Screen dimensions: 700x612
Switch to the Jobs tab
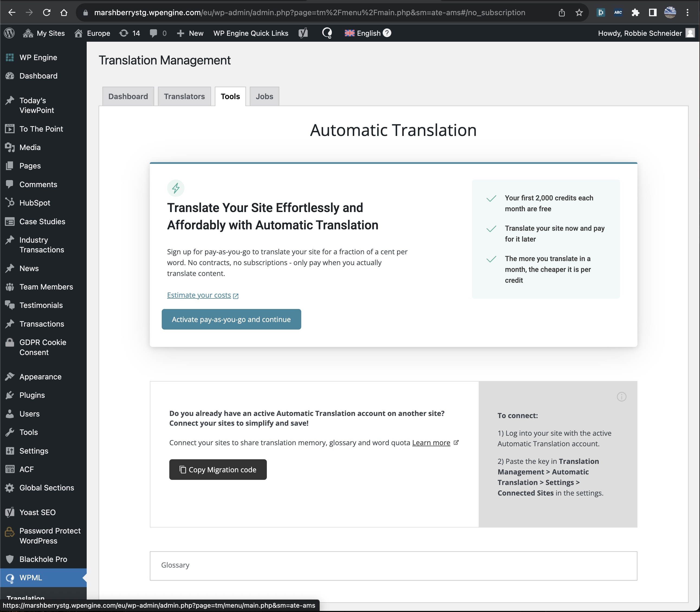(x=264, y=96)
